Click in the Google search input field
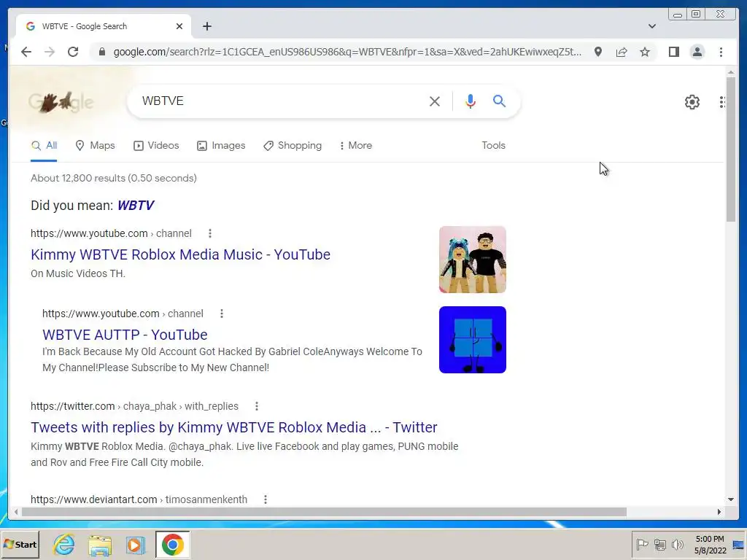Screen dimensions: 747x560 281,101
